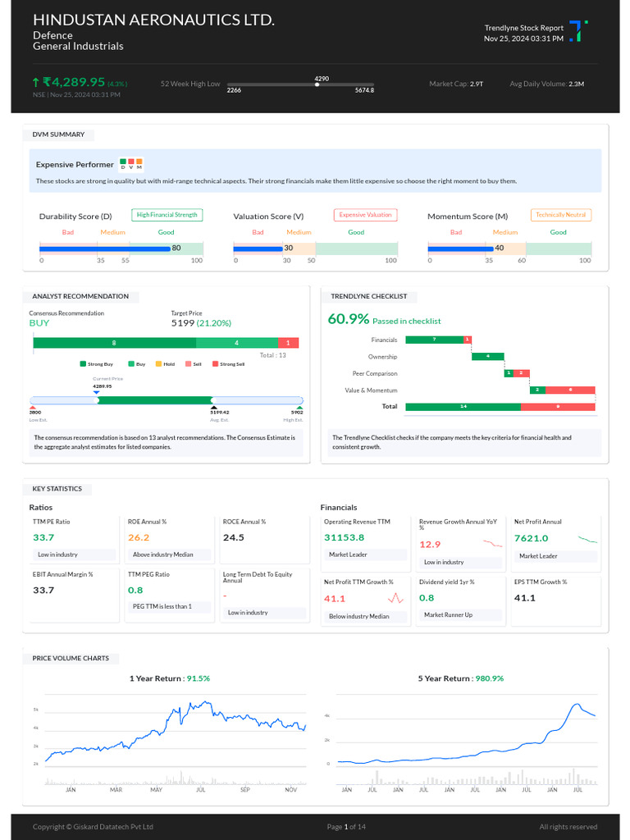Click the Strong Sell legend square
Viewport: 630px width, 840px height.
coord(216,363)
